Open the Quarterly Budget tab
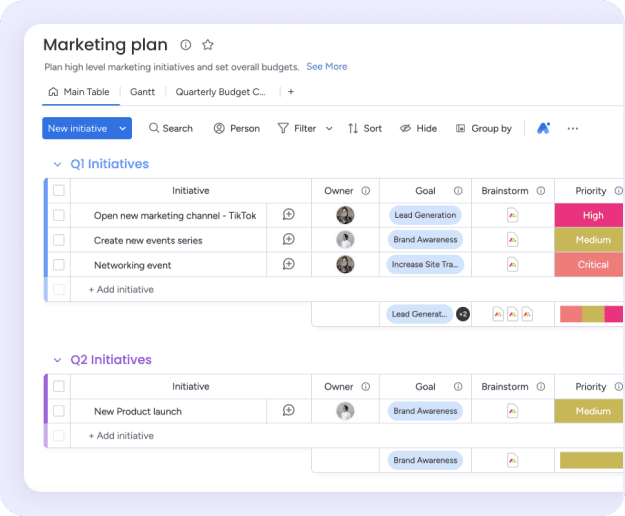Screen dimensions: 625x516 coord(221,92)
